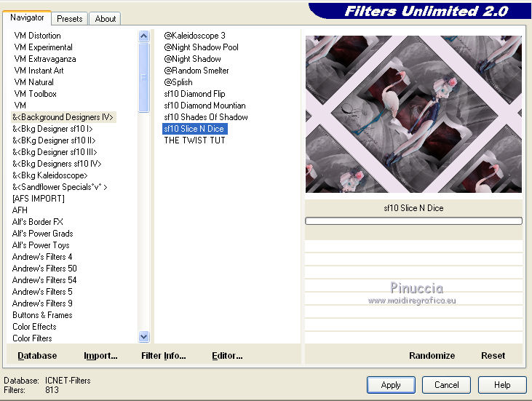Select Alf's Power Grads category
This screenshot has width=532, height=401.
(42, 234)
